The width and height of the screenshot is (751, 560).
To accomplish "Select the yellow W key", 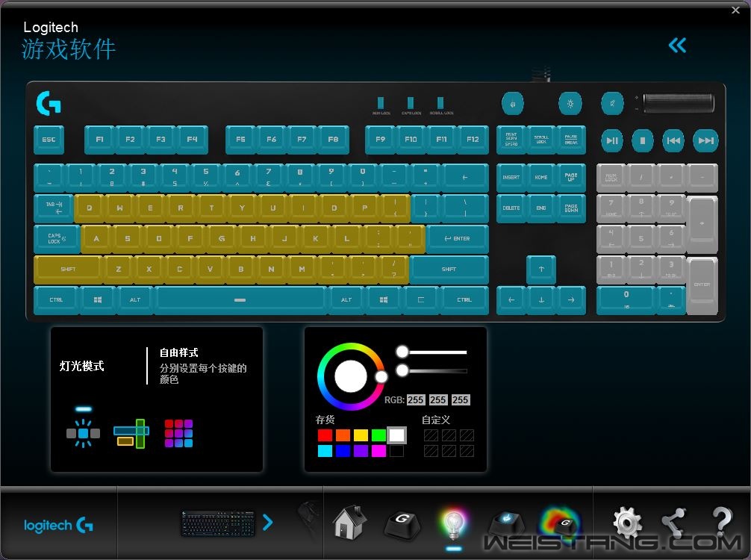I will (x=119, y=208).
